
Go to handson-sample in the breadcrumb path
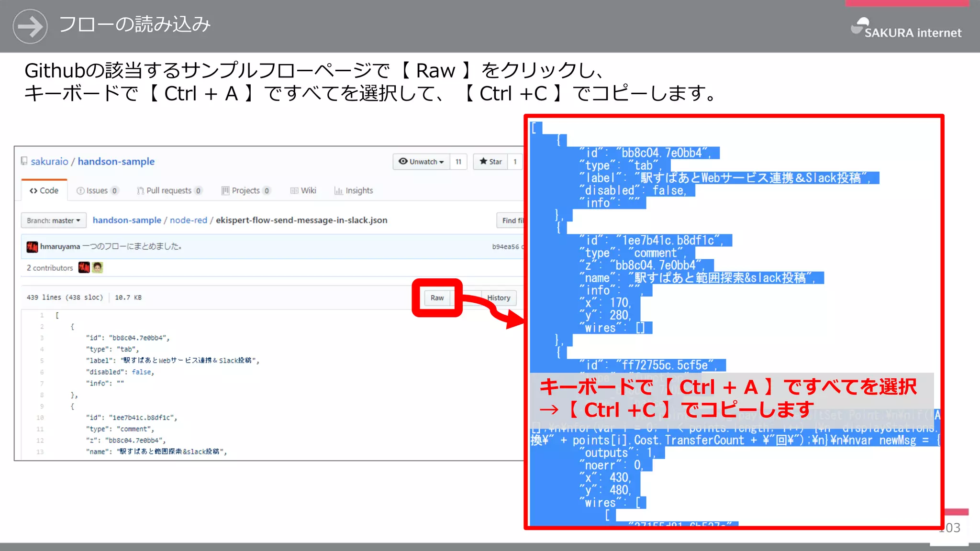pyautogui.click(x=127, y=220)
